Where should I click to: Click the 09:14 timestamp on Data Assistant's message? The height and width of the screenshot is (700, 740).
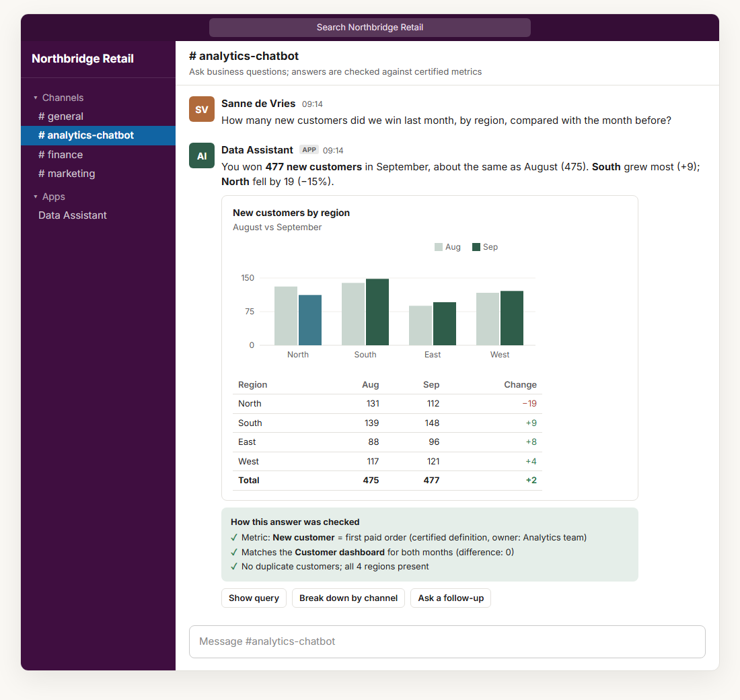(x=333, y=150)
